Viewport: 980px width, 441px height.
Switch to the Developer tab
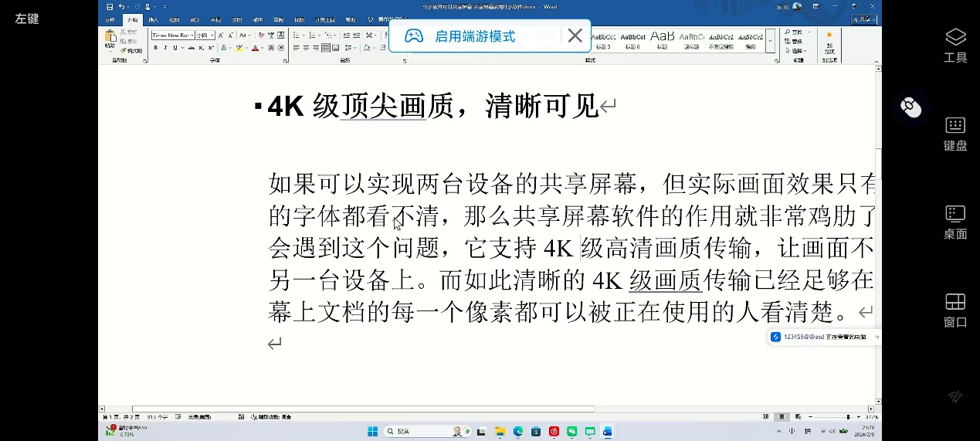(x=325, y=20)
